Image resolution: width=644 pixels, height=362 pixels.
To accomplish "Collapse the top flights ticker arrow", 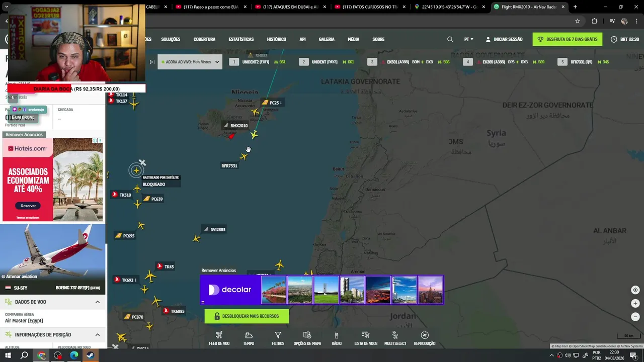I will [x=152, y=62].
